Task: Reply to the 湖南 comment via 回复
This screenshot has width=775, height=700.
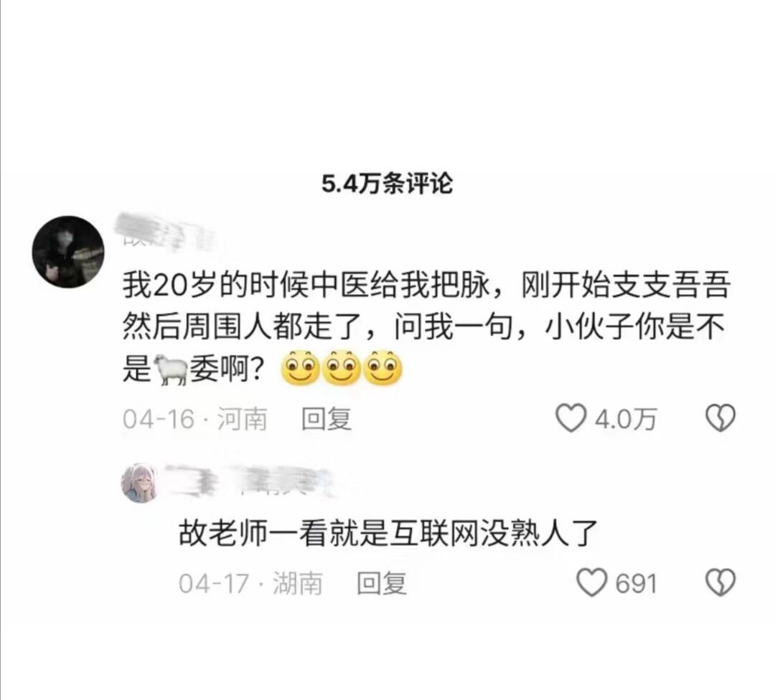Action: point(382,583)
